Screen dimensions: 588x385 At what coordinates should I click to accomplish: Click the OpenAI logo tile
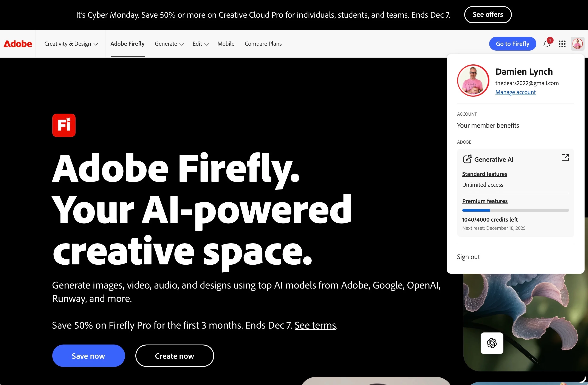click(x=492, y=343)
